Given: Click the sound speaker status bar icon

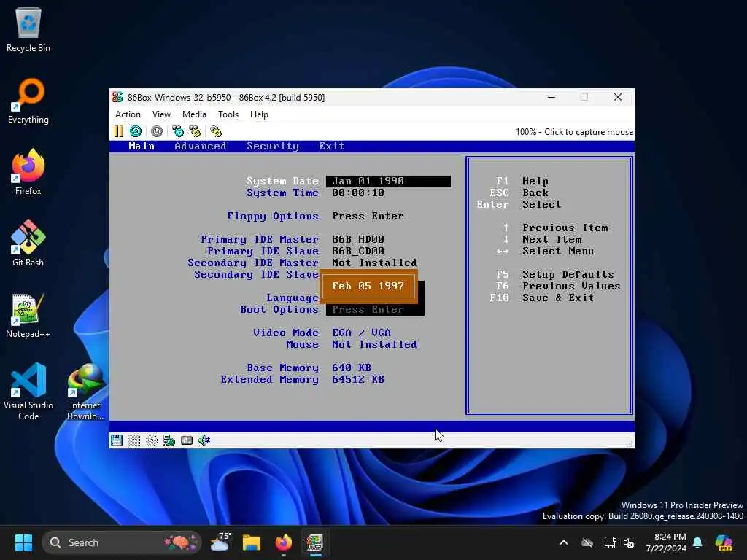Looking at the screenshot, I should pyautogui.click(x=204, y=440).
